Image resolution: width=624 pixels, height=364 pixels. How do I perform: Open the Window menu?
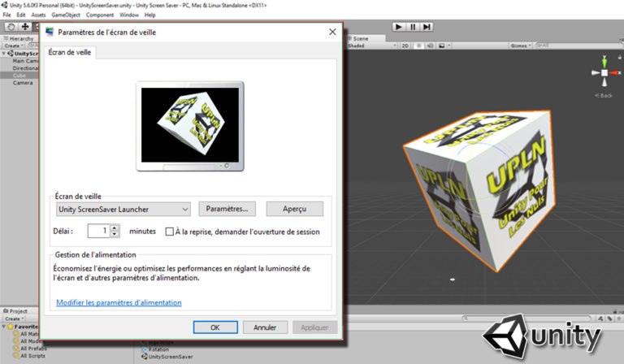(129, 15)
